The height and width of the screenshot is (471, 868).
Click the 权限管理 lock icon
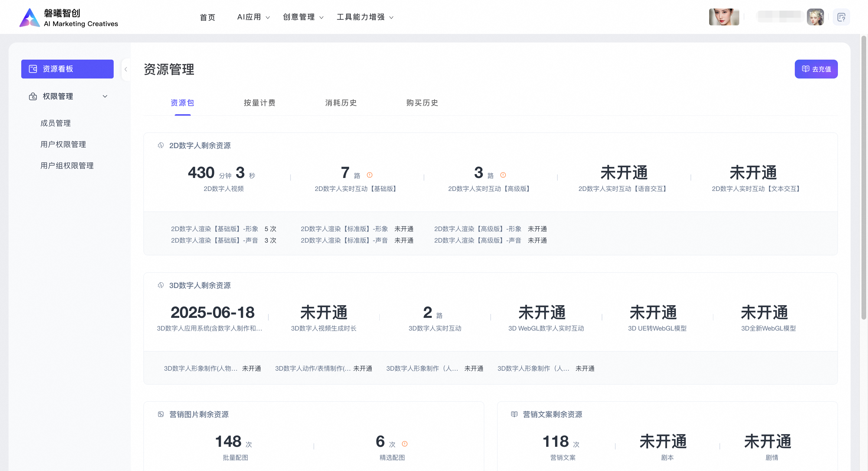[33, 97]
